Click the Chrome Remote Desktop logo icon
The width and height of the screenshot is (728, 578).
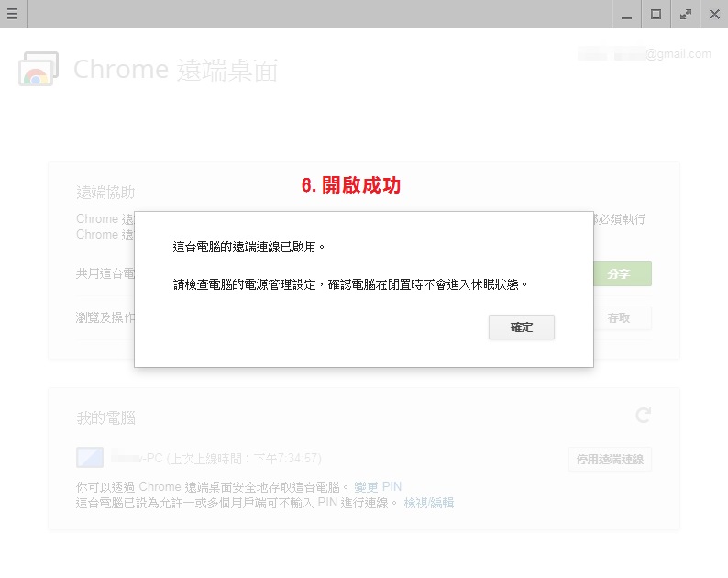click(39, 70)
